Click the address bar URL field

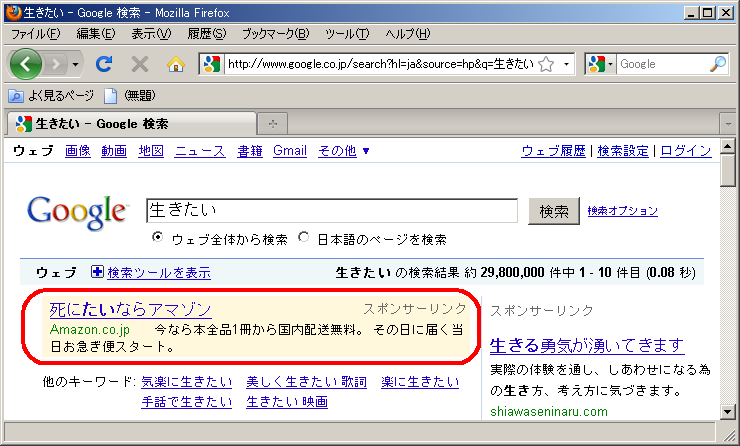380,64
